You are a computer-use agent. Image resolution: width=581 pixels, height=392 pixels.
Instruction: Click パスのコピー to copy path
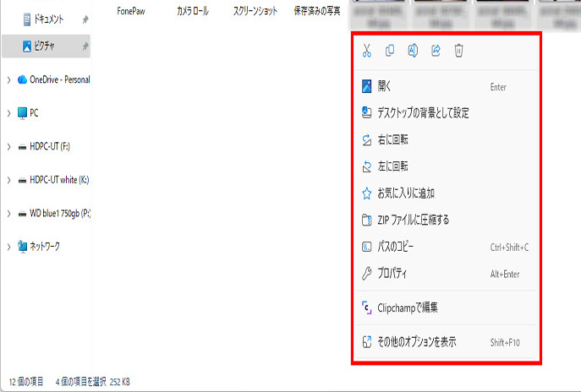(395, 247)
